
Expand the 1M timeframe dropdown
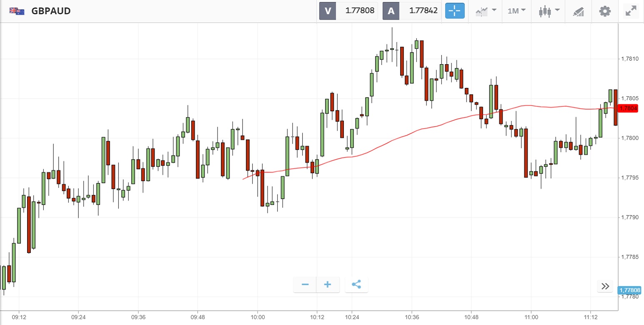click(x=516, y=11)
